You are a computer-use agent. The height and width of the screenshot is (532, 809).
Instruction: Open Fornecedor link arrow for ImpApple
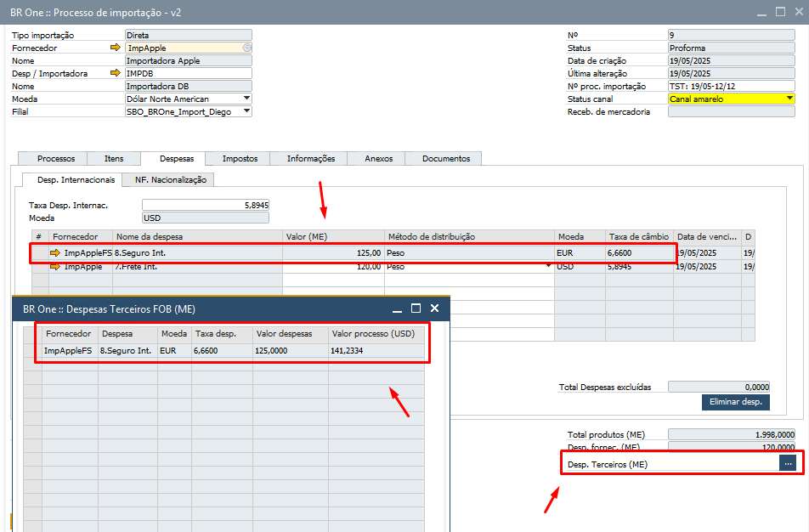[115, 48]
